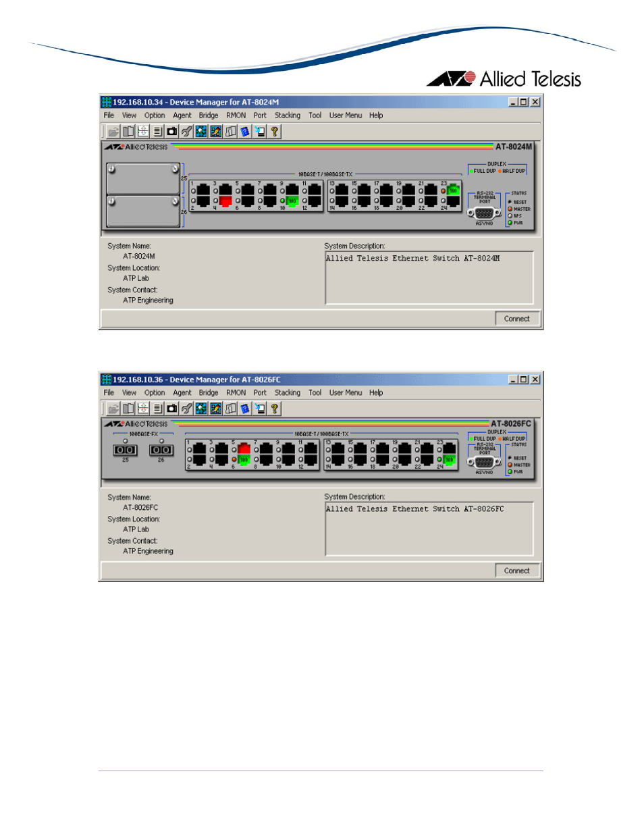Click red grid icon in AT-8026FC toolbar

(142, 409)
